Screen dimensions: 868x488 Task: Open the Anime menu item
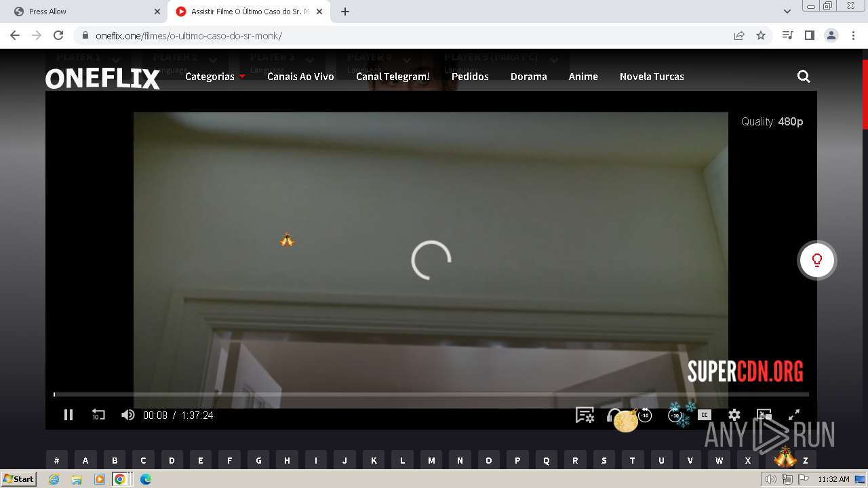(583, 77)
